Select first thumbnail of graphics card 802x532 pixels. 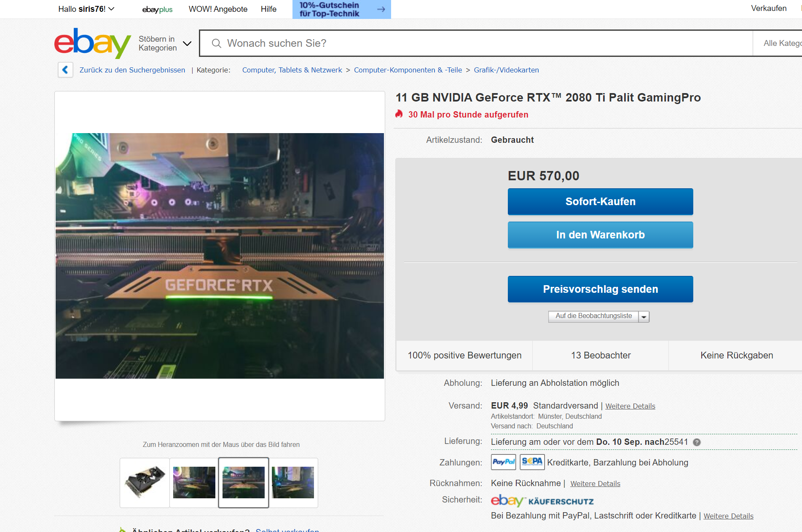point(145,483)
